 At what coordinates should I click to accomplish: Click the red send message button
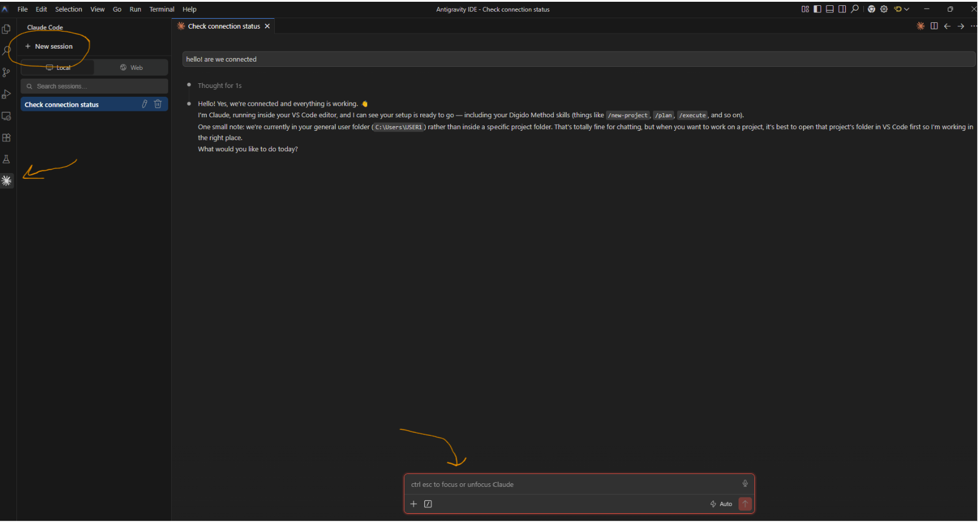[745, 504]
